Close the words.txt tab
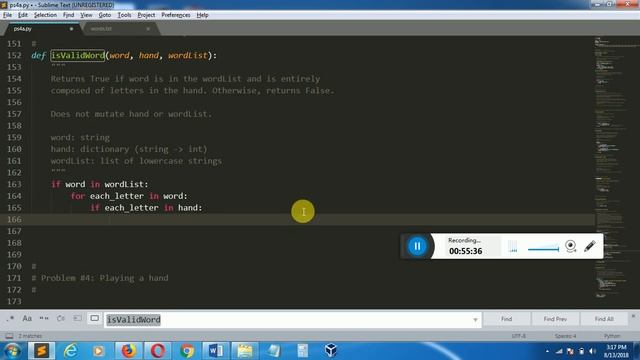The height and width of the screenshot is (360, 640). pyautogui.click(x=148, y=29)
